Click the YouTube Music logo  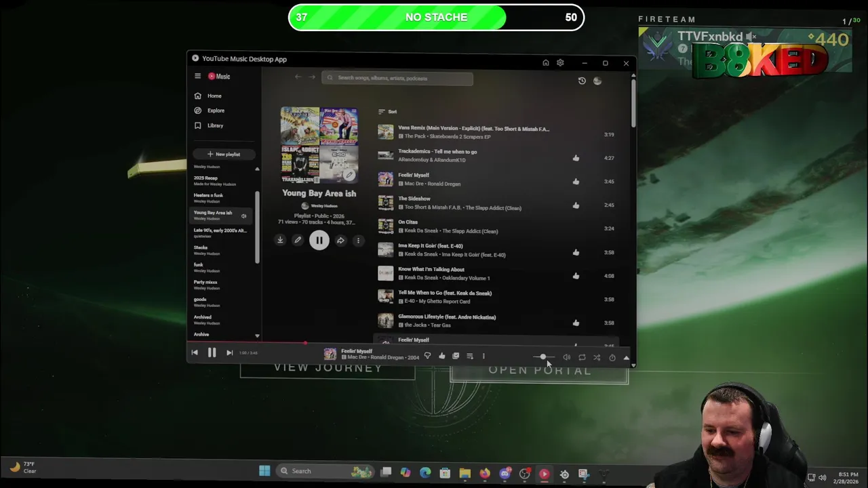coord(219,77)
